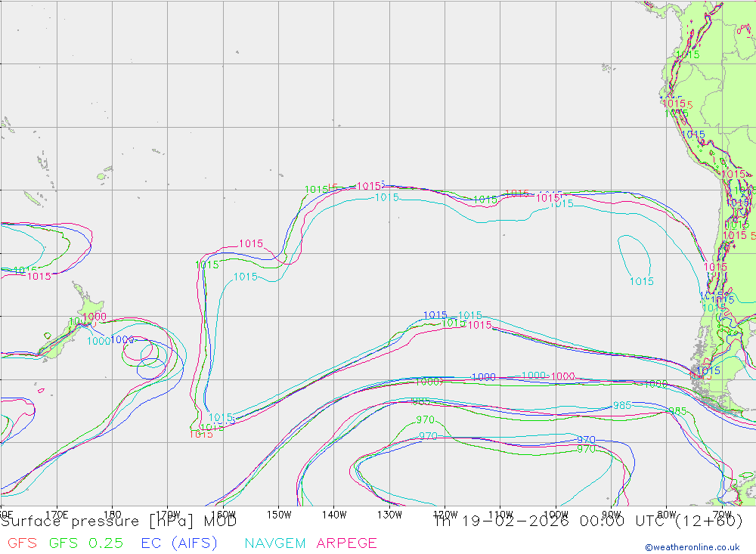The image size is (756, 554).
Task: Click the Surface pressure [hPa] MOD title
Action: coord(119,522)
